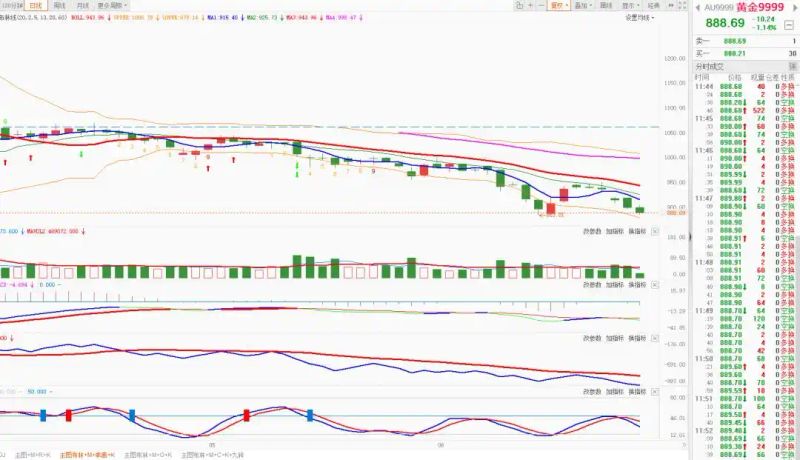The image size is (800, 460).
Task: Collapse the right quote panel via splitter handle
Action: pos(690,237)
